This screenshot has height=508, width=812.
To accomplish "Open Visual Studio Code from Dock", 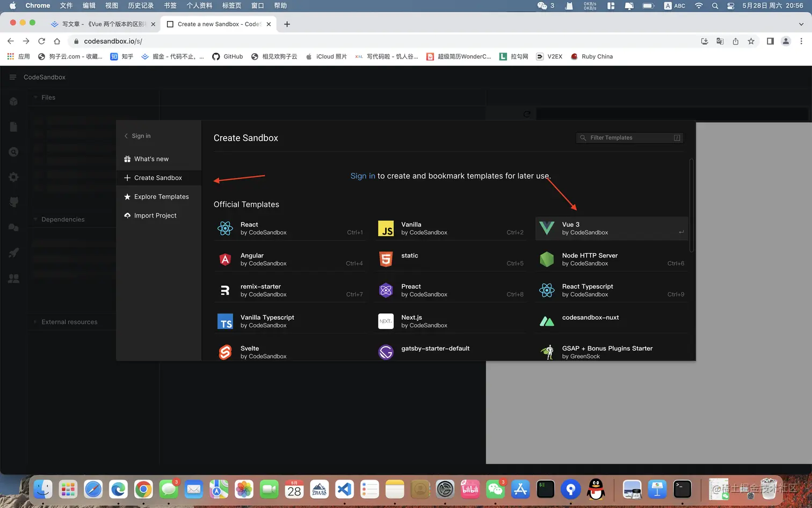I will click(344, 489).
